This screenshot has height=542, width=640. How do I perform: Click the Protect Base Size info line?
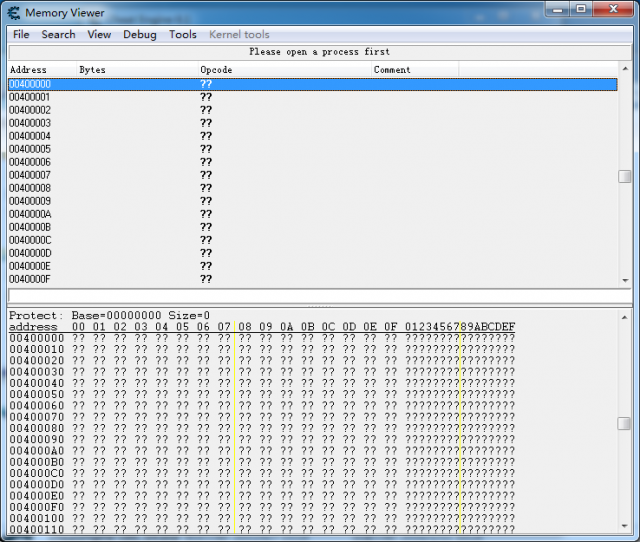pyautogui.click(x=109, y=315)
